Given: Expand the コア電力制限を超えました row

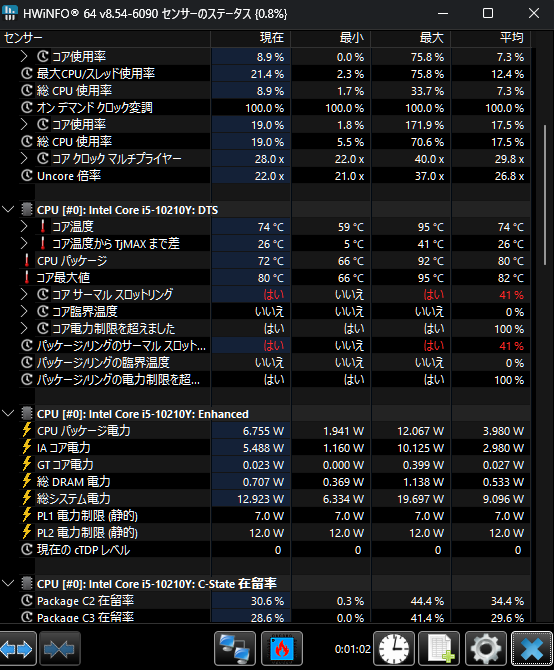Looking at the screenshot, I should (24, 329).
